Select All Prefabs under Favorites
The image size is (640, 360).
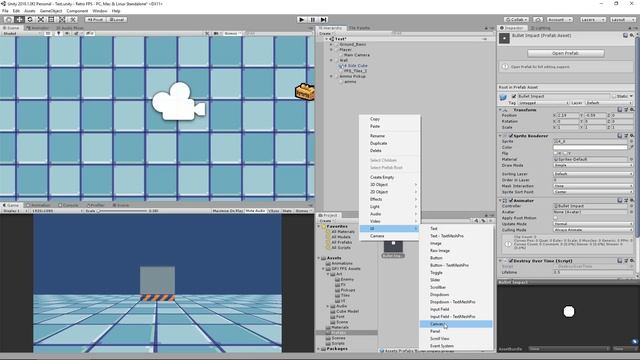[x=342, y=242]
